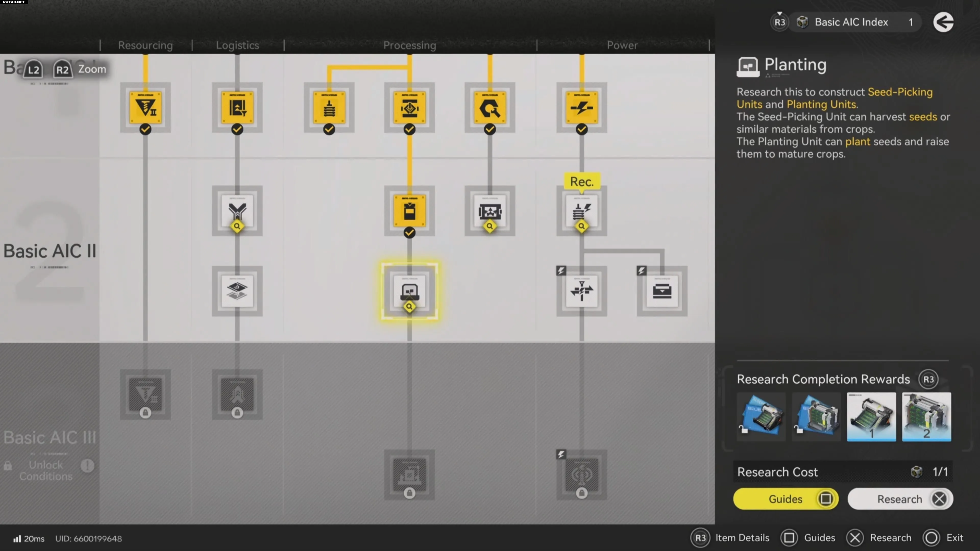Select the completed battery filling node in Processing
This screenshot has width=980, height=551.
[x=409, y=211]
